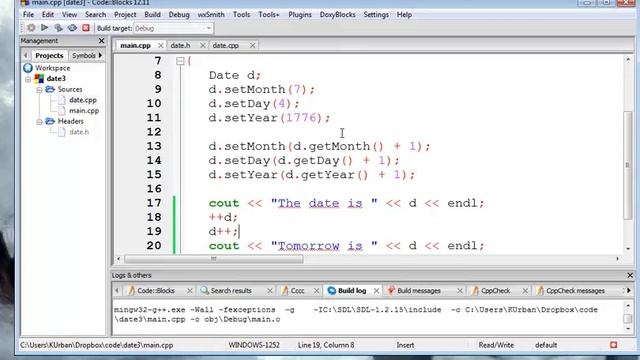The height and width of the screenshot is (360, 640).
Task: Open the Tools+ menu
Action: pos(269,15)
